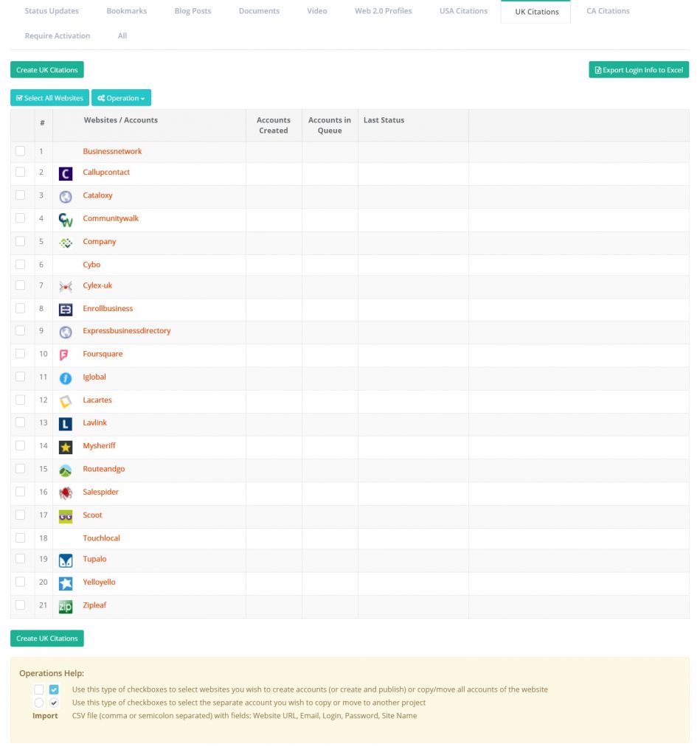Click the Iglobal info icon
700x755 pixels.
pyautogui.click(x=66, y=377)
